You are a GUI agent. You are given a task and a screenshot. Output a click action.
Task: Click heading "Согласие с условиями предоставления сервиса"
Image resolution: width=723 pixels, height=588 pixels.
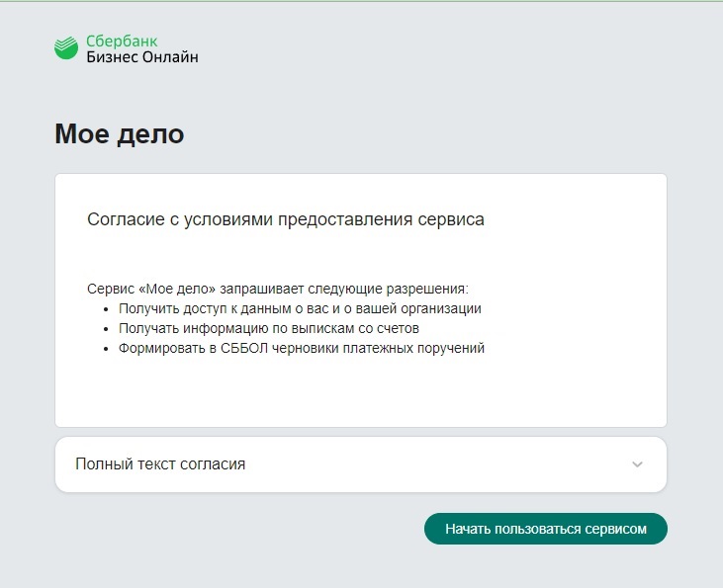pos(286,219)
